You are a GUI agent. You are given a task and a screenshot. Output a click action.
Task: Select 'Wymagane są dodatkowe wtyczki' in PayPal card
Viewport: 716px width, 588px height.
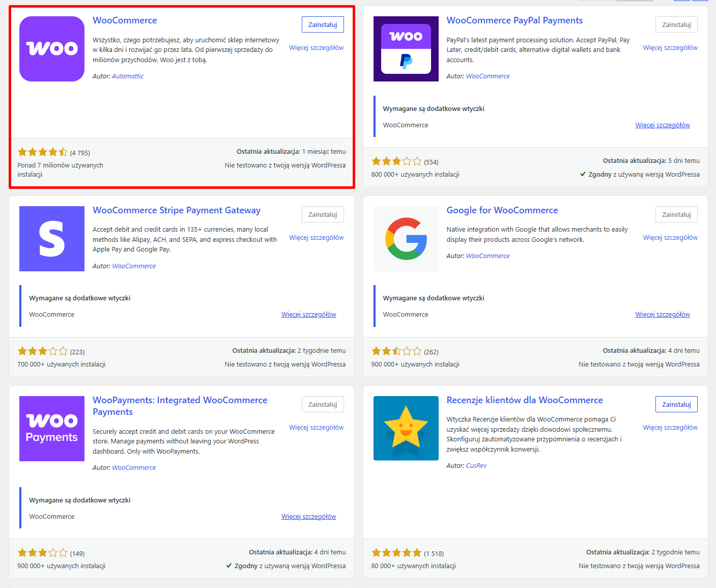click(434, 108)
